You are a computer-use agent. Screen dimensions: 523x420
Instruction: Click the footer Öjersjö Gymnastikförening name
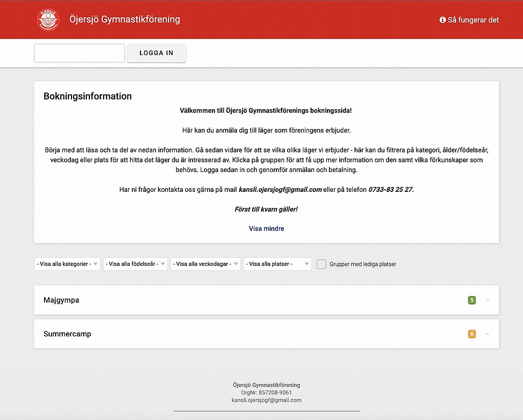(267, 385)
